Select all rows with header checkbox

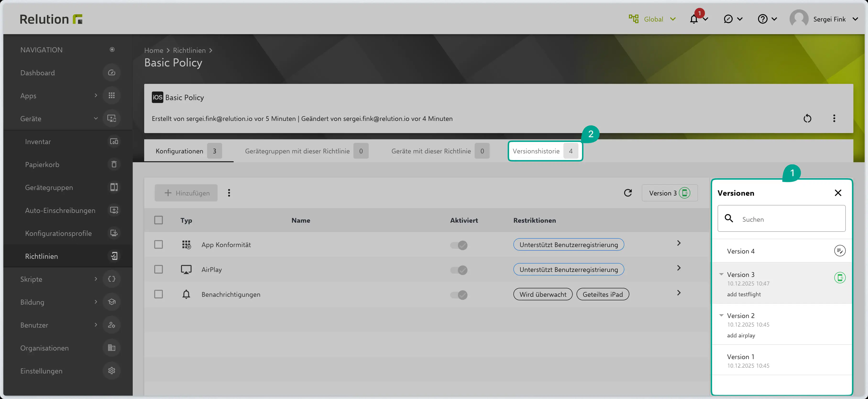[x=158, y=220]
